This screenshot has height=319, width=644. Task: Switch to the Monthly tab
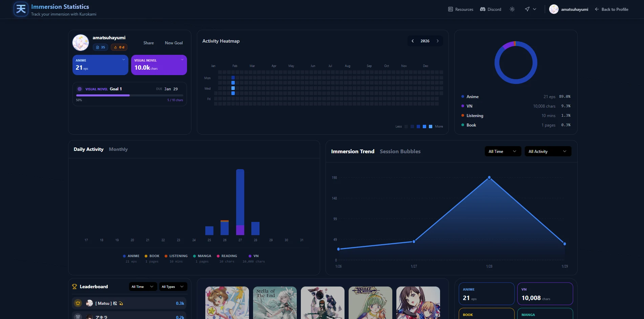(118, 149)
